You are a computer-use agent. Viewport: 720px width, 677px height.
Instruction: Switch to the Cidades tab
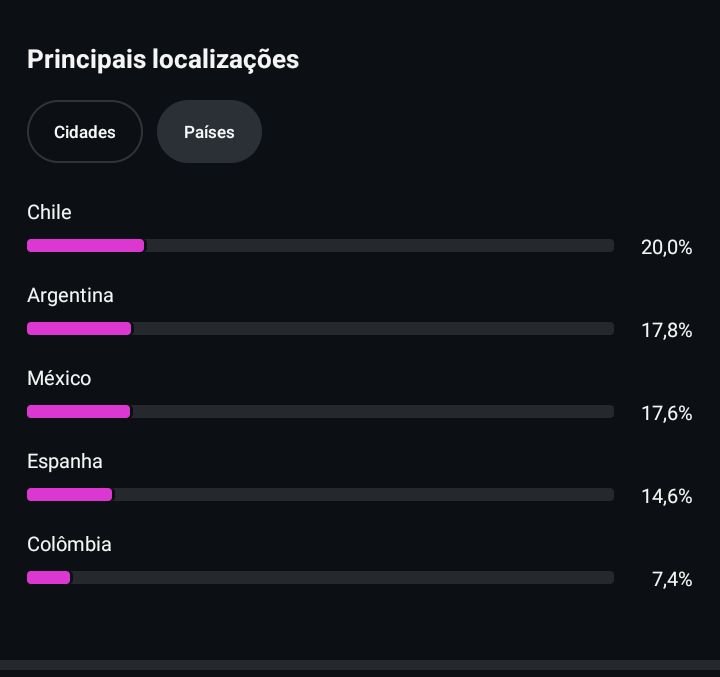[85, 132]
